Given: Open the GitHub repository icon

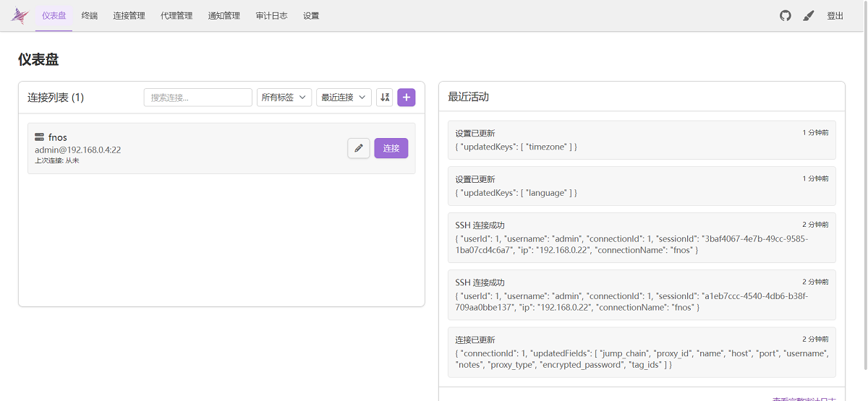Looking at the screenshot, I should click(786, 16).
